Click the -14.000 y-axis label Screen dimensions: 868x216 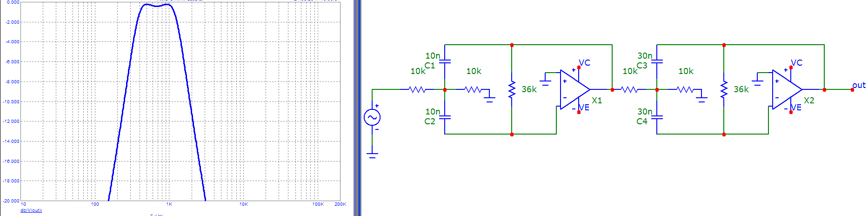coord(12,141)
